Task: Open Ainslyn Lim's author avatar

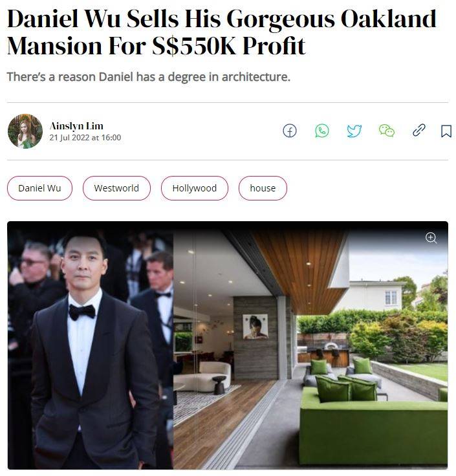Action: click(25, 131)
